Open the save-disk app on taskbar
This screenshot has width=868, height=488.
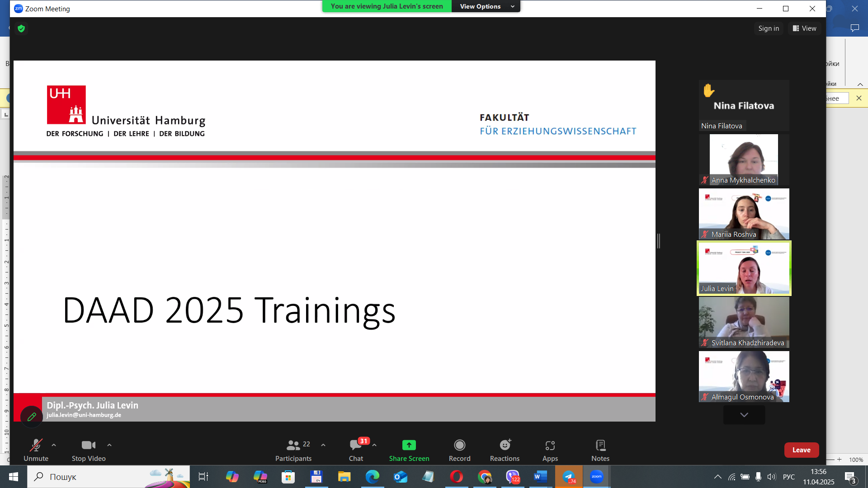tap(316, 477)
